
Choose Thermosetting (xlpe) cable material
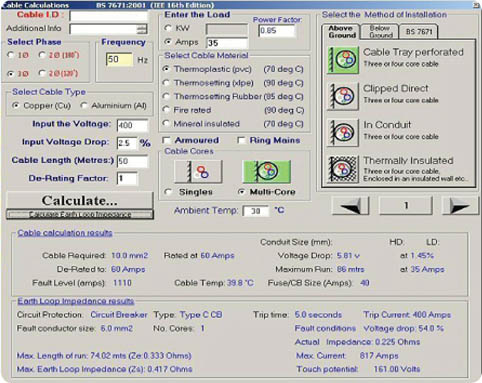coord(166,83)
